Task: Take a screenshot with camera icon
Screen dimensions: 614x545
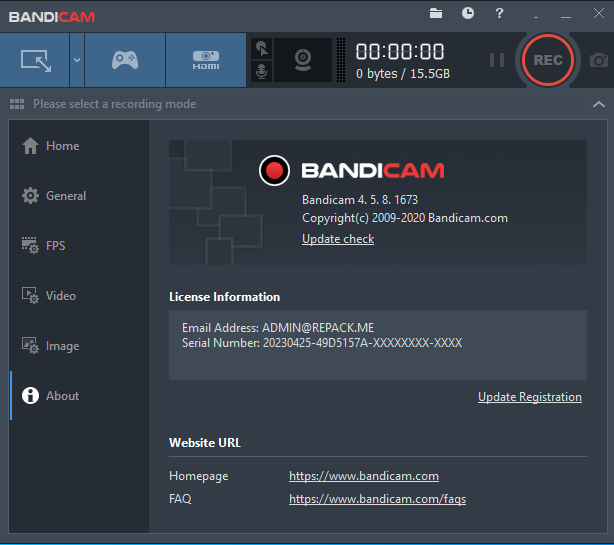Action: pyautogui.click(x=599, y=60)
